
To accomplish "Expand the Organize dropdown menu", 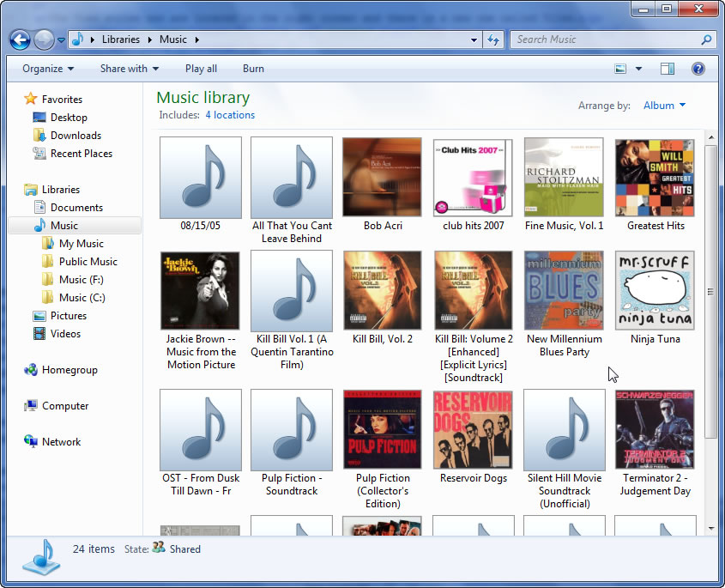I will point(48,69).
